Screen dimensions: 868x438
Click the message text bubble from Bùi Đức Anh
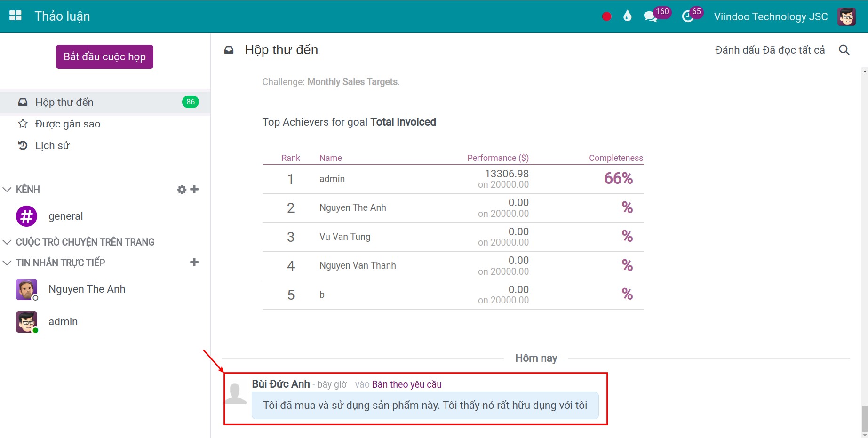(x=425, y=406)
